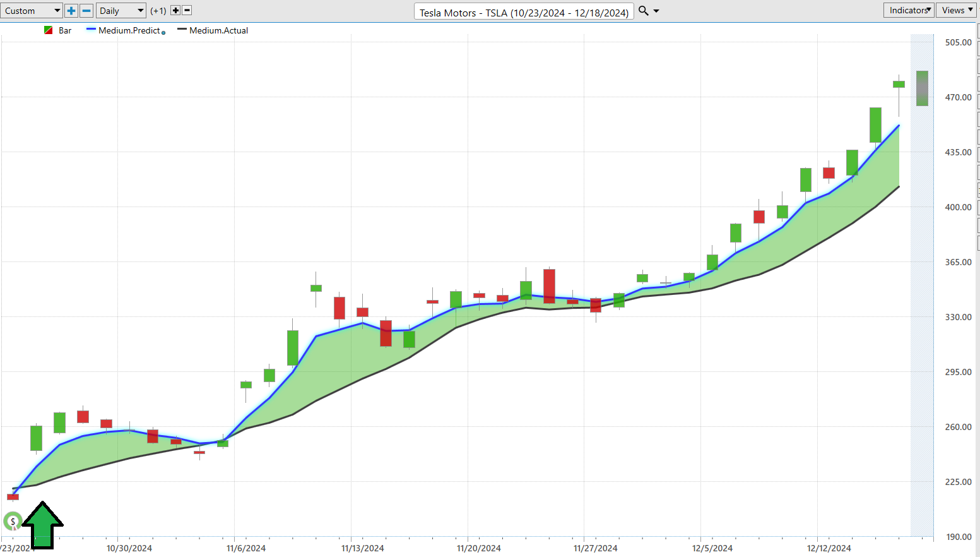Click the blue plus zoom-in button
This screenshot has width=980, height=557.
click(71, 11)
